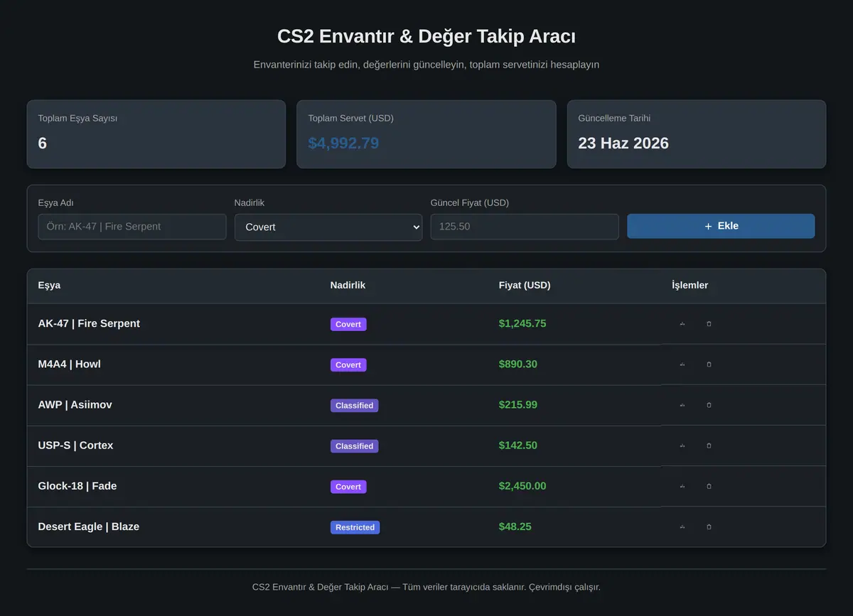Screen dimensions: 853x616
Task: Click the edit icon for Desert Eagle | Blaze
Action: [x=682, y=526]
